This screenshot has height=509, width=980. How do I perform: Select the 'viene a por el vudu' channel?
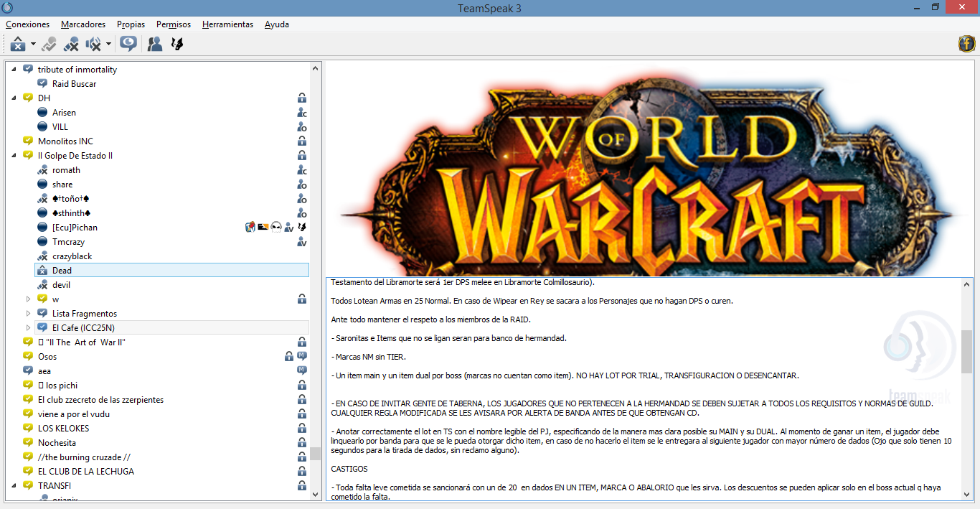(x=74, y=414)
